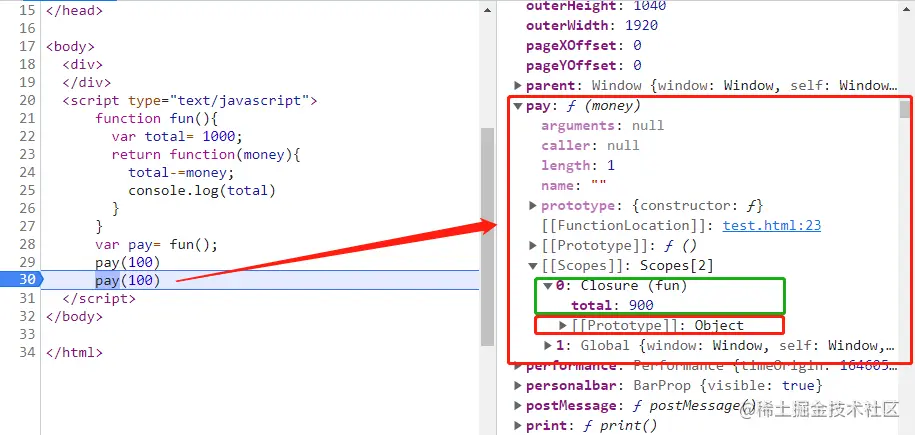Screen dimensions: 915x435
Task: Expand the parent Window property
Action: click(x=518, y=86)
